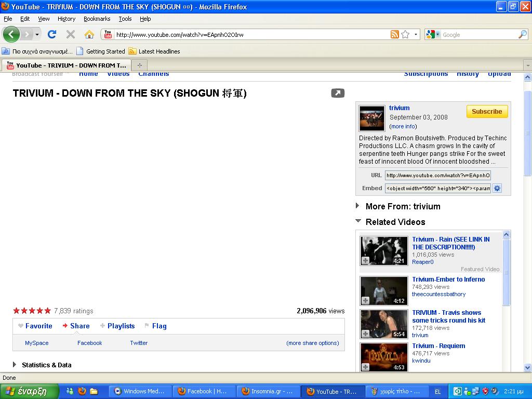532x399 pixels.
Task: Go back with the green back arrow
Action: pyautogui.click(x=11, y=34)
